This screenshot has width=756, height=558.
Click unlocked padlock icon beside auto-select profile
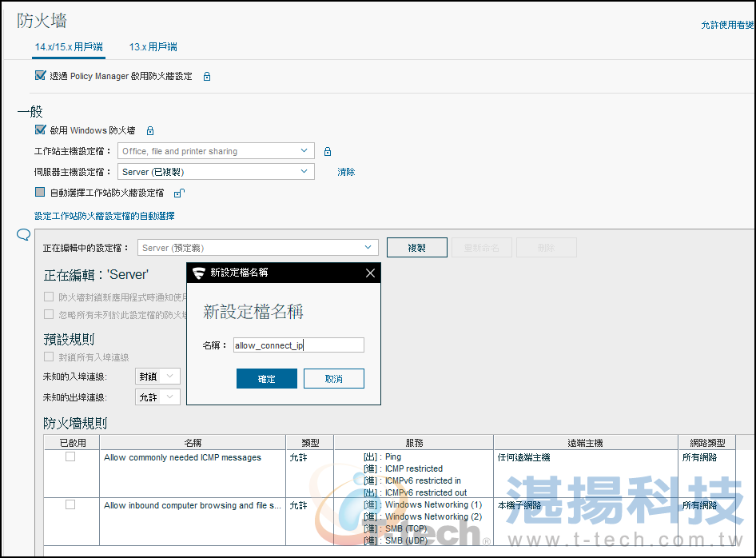click(179, 193)
